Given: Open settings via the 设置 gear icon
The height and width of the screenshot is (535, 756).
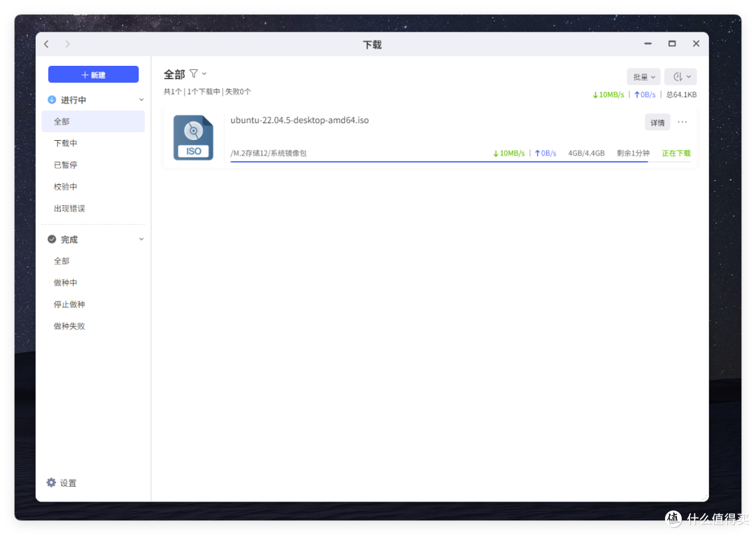Looking at the screenshot, I should pos(51,482).
